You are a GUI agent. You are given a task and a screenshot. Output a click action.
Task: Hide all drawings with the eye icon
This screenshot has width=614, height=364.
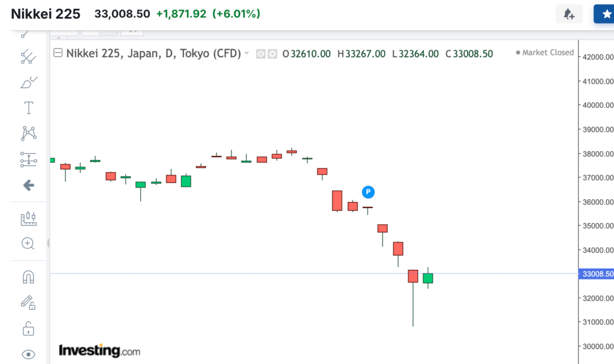pyautogui.click(x=28, y=354)
